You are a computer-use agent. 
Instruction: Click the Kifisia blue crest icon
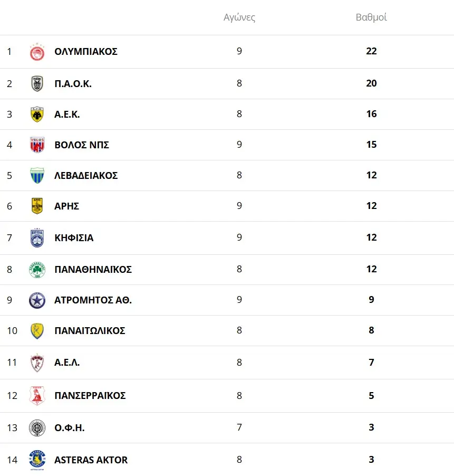[37, 237]
